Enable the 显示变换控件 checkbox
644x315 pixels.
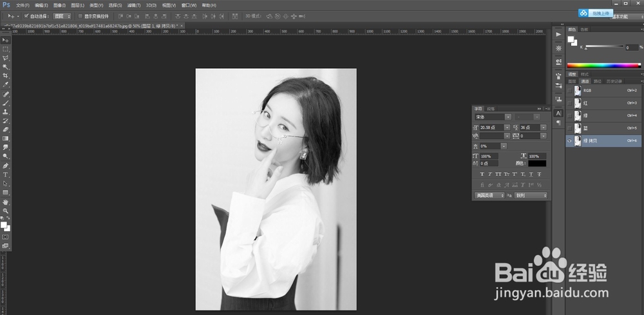coord(80,17)
